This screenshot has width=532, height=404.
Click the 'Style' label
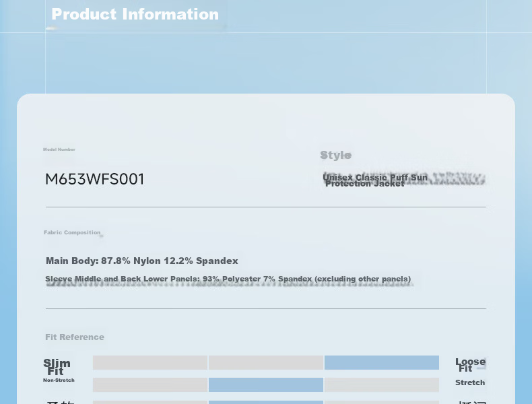tap(336, 155)
